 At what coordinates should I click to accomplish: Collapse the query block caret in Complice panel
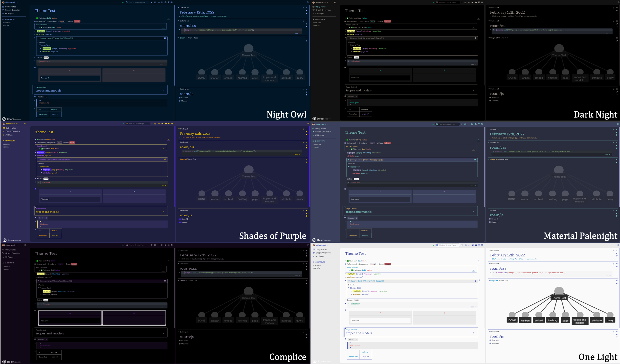pos(38,281)
